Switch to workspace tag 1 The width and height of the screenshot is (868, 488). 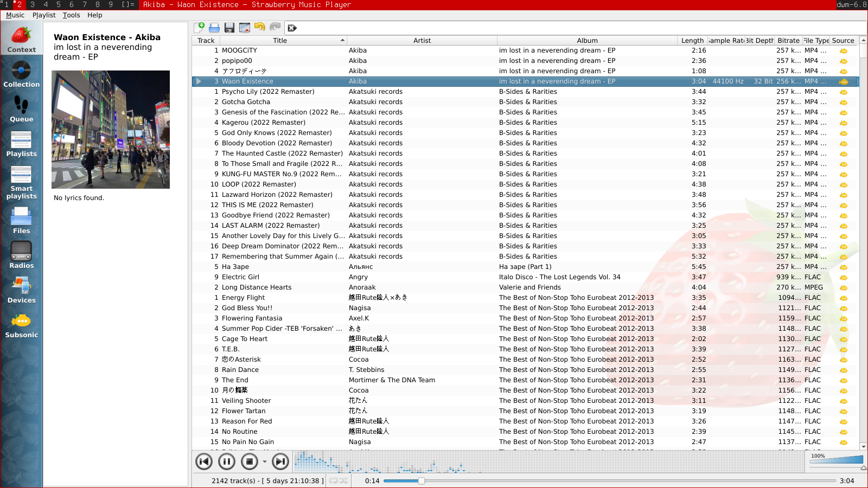tap(7, 4)
